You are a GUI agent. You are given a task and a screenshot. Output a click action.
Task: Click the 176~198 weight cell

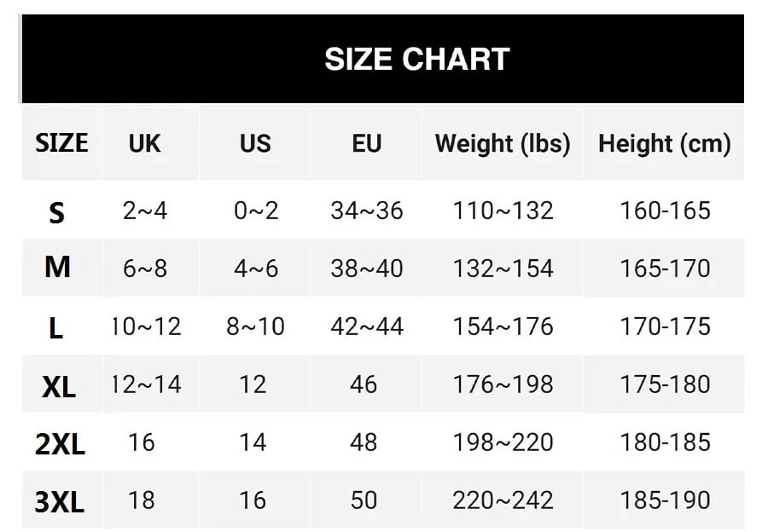tap(503, 385)
